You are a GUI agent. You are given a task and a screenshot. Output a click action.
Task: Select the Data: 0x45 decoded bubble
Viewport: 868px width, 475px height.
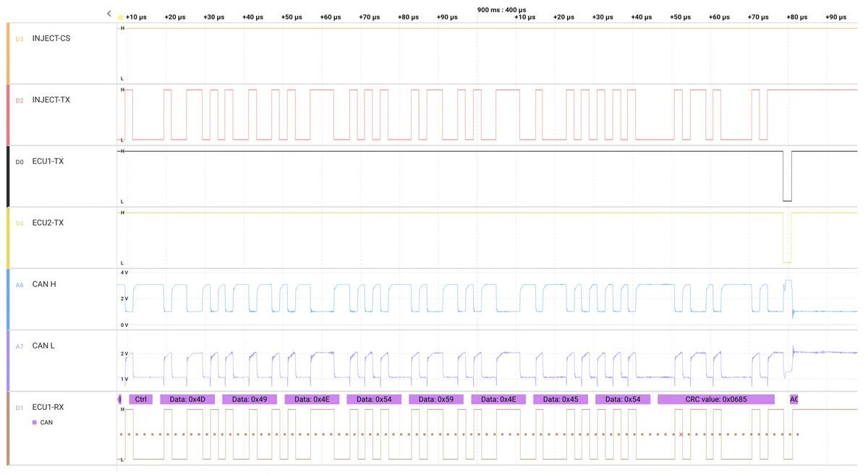click(561, 399)
